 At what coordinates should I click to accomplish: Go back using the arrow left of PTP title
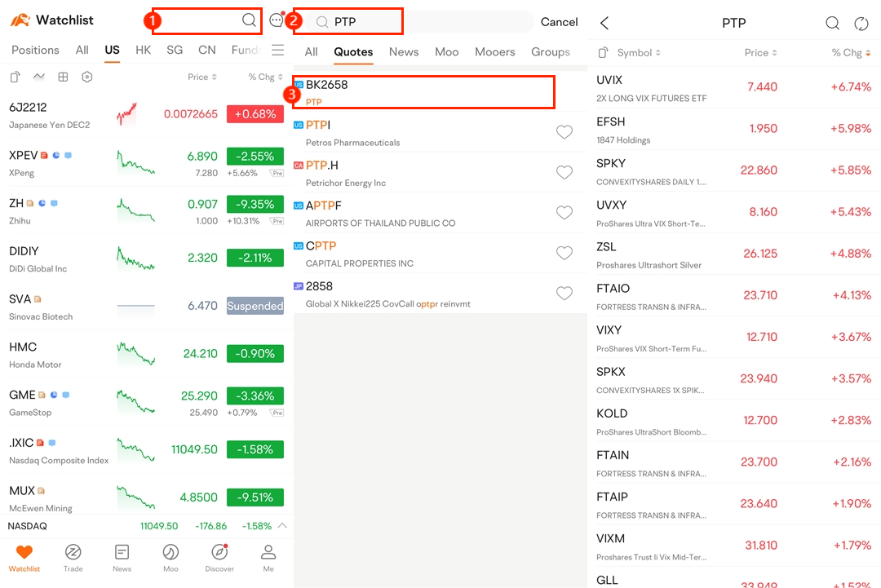coord(604,23)
